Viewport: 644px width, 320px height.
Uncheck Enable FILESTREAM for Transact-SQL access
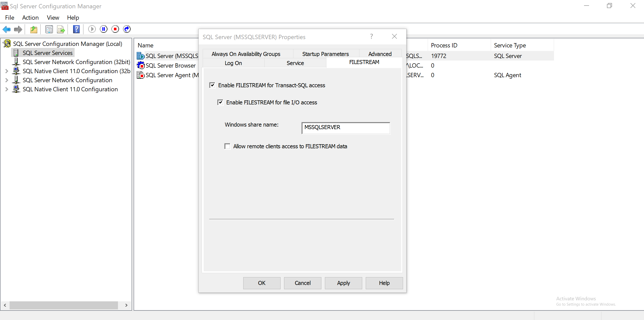point(212,85)
